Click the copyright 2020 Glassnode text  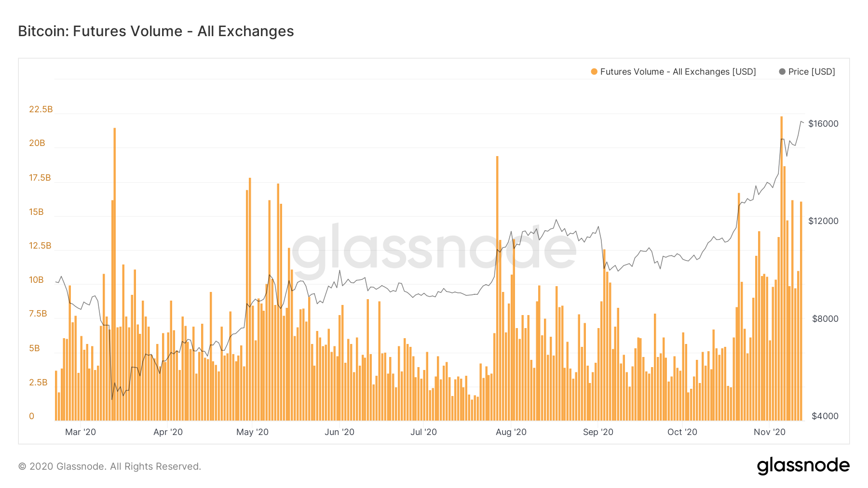(x=109, y=466)
